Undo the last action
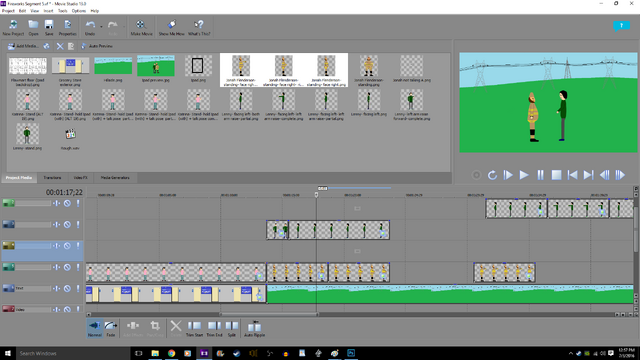The width and height of the screenshot is (640, 360). [x=90, y=28]
